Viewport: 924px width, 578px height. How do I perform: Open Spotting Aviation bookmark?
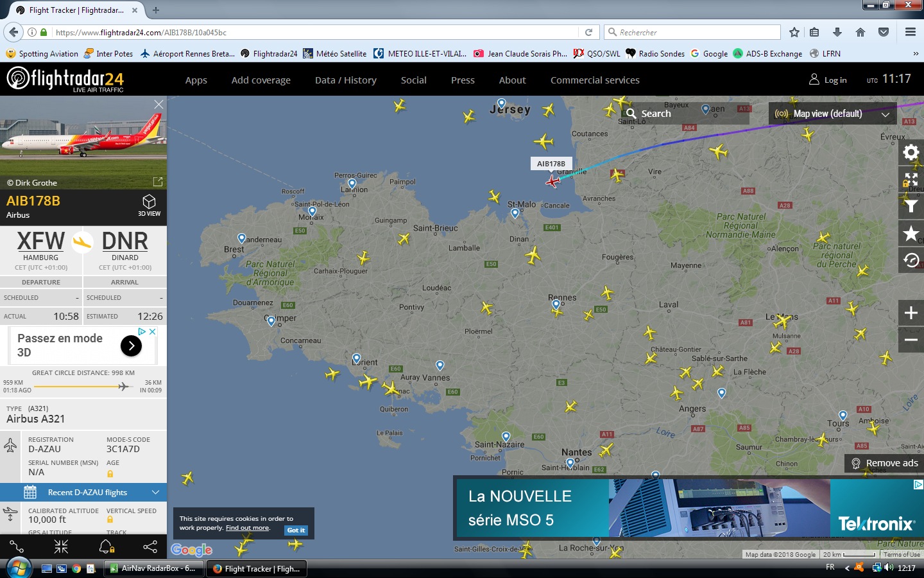42,54
